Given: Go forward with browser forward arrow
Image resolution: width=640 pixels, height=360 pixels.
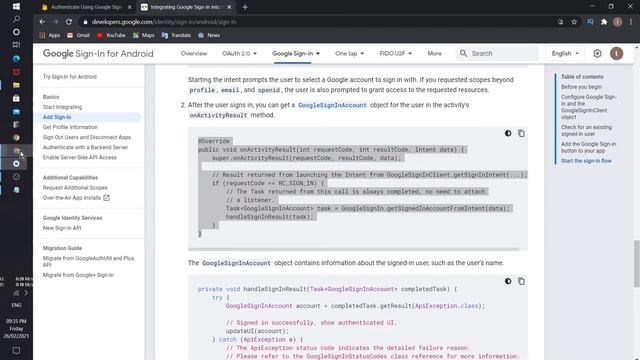Looking at the screenshot, I should [56, 22].
